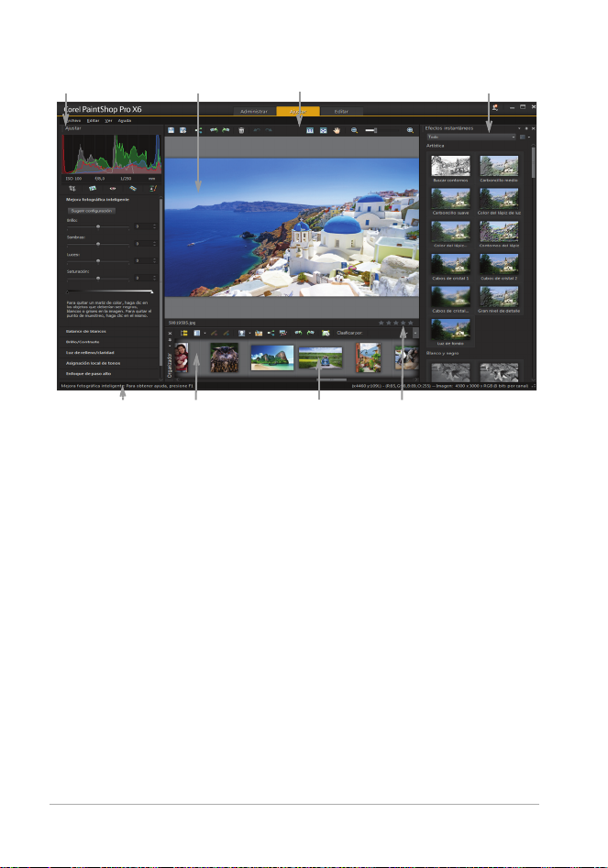Click the Undo arrow icon
608x868 pixels.
pyautogui.click(x=257, y=131)
